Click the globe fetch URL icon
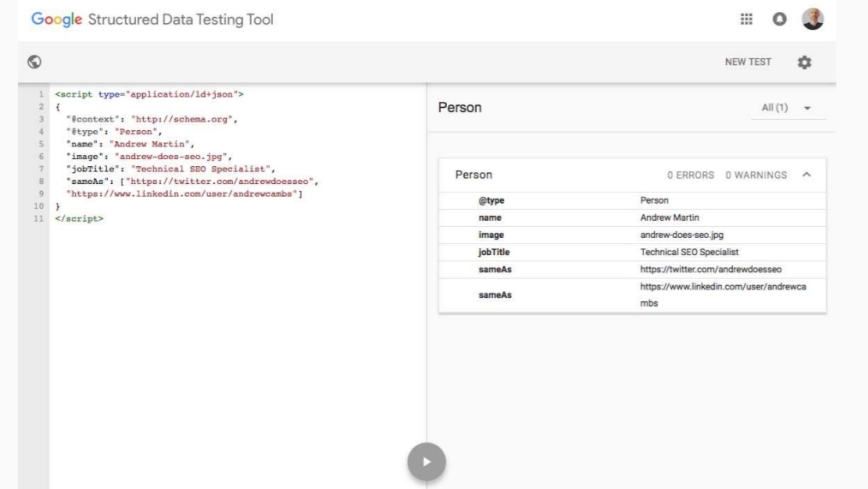 tap(34, 62)
